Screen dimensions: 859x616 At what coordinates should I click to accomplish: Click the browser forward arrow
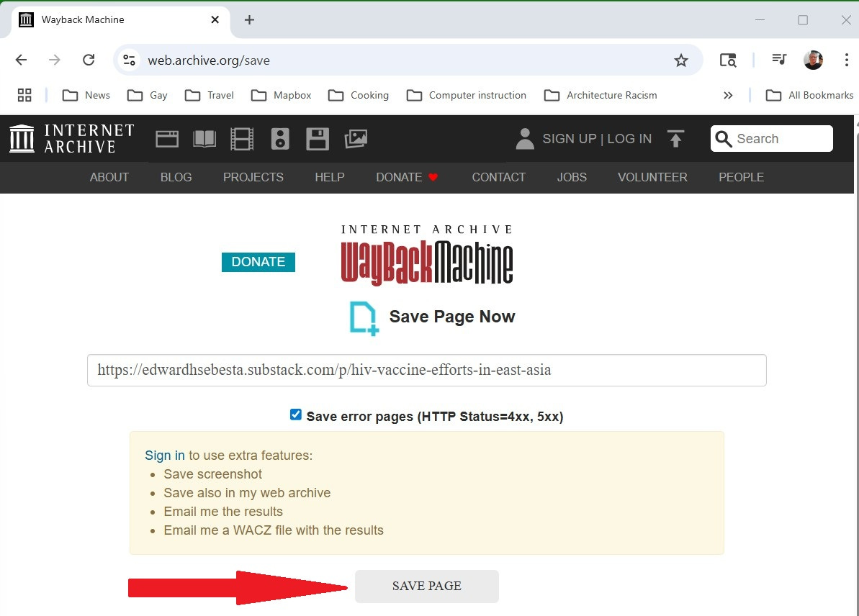(x=54, y=60)
